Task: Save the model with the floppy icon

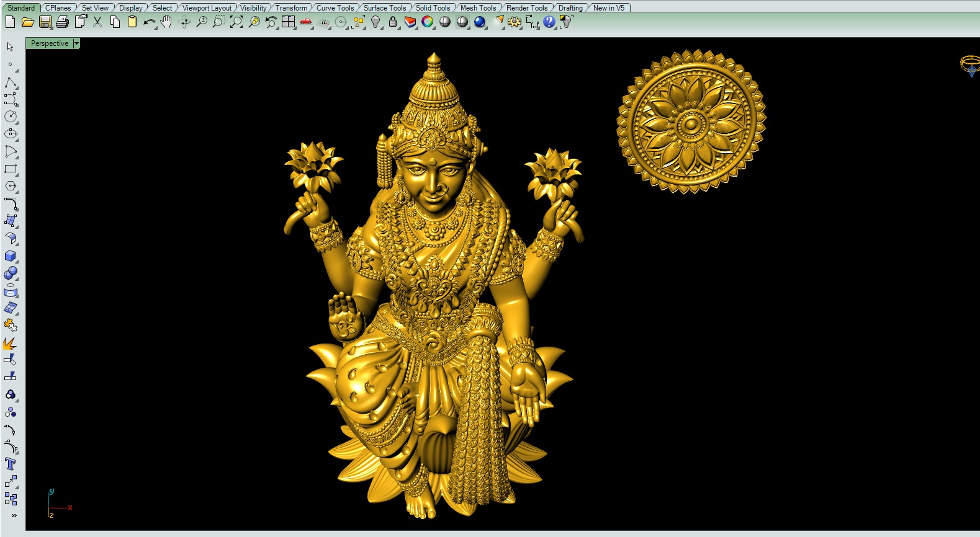Action: point(45,22)
